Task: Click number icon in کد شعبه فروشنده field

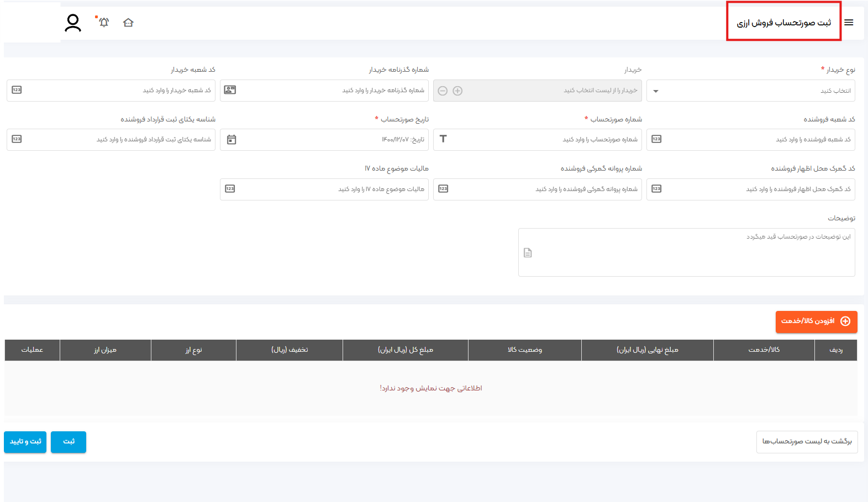Action: pyautogui.click(x=656, y=139)
